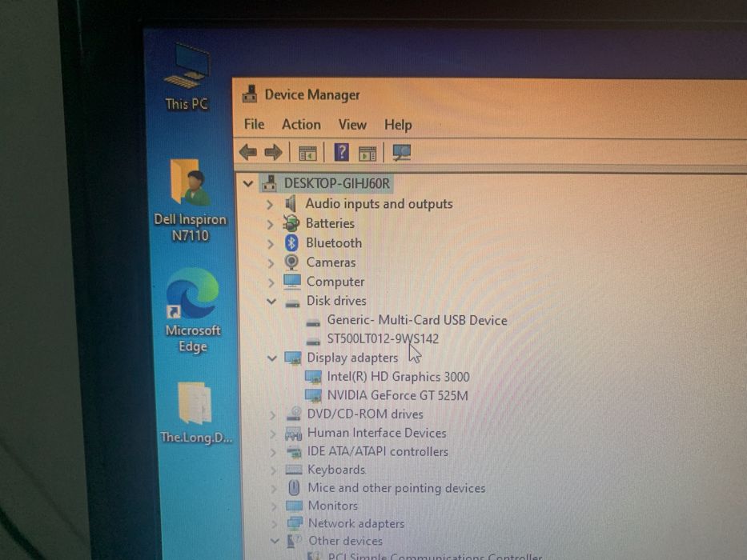
Task: Click the Keyboards category icon
Action: click(x=294, y=470)
